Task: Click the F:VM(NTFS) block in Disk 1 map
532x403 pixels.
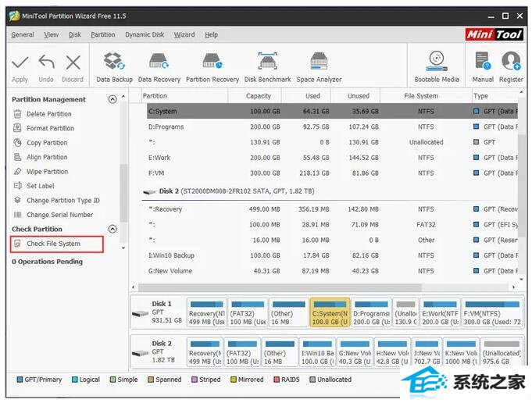Action: click(x=492, y=312)
